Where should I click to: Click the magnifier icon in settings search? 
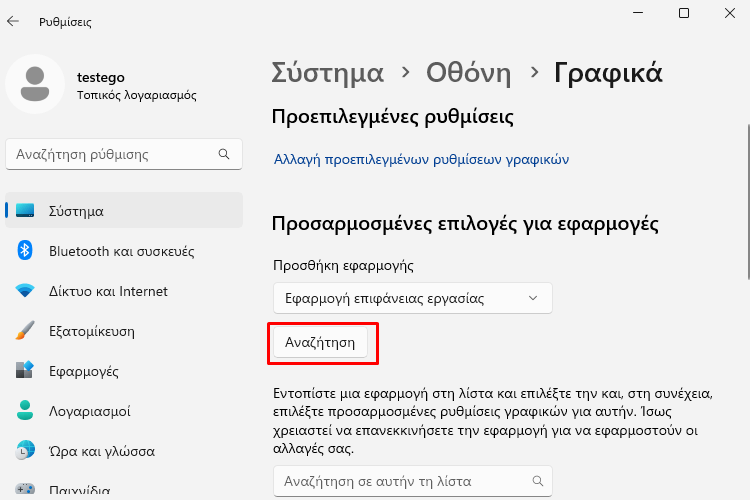point(224,154)
